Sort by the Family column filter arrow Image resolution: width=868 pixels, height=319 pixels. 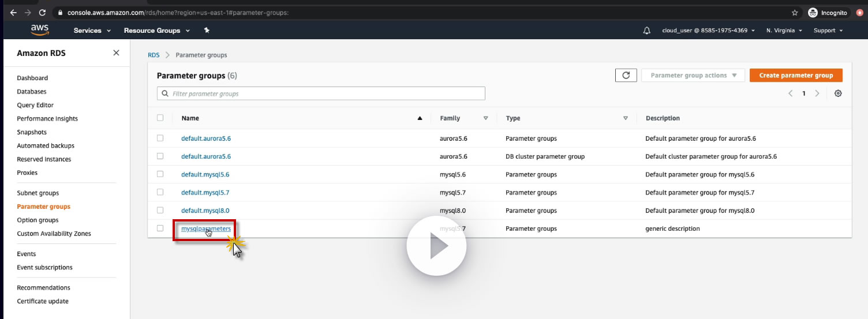click(x=485, y=118)
